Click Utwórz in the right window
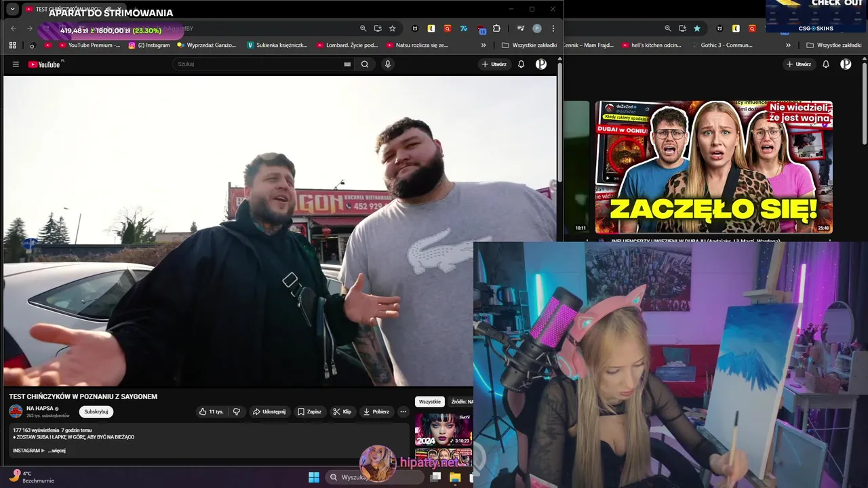Image resolution: width=868 pixels, height=488 pixels. tap(799, 64)
